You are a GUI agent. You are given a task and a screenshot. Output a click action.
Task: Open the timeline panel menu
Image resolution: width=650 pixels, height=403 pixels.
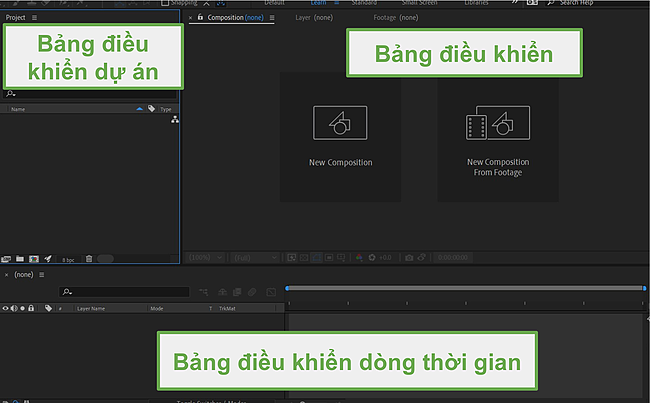click(41, 274)
